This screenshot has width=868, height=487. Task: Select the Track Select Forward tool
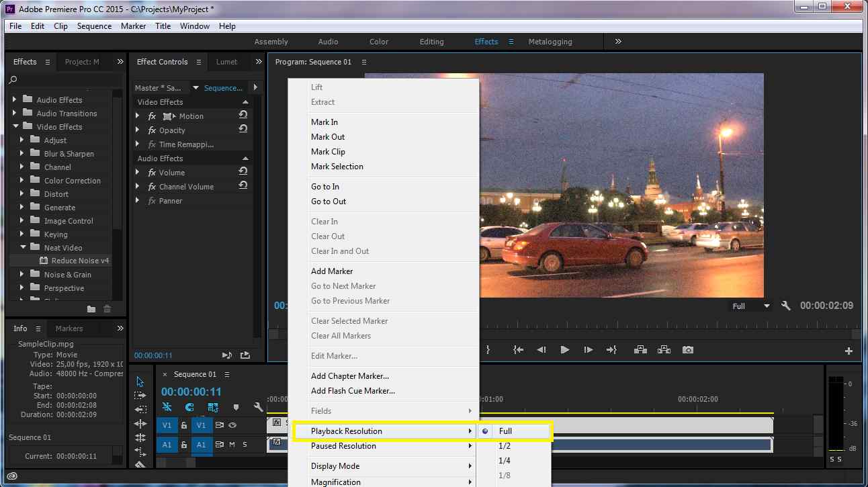click(140, 396)
